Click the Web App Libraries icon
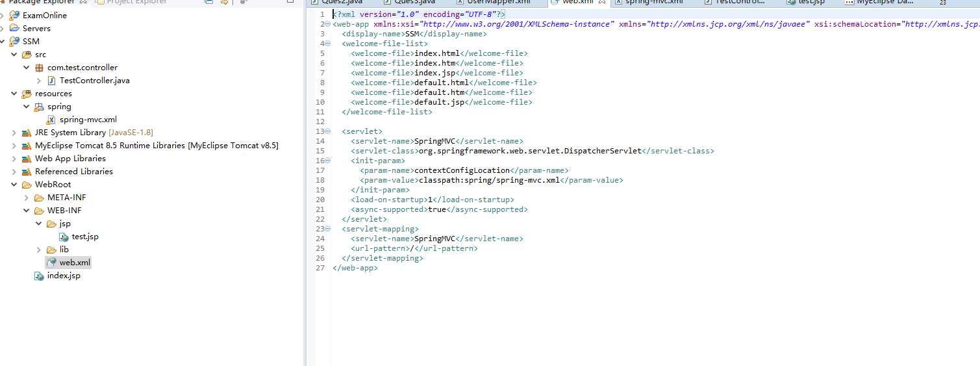 click(27, 158)
